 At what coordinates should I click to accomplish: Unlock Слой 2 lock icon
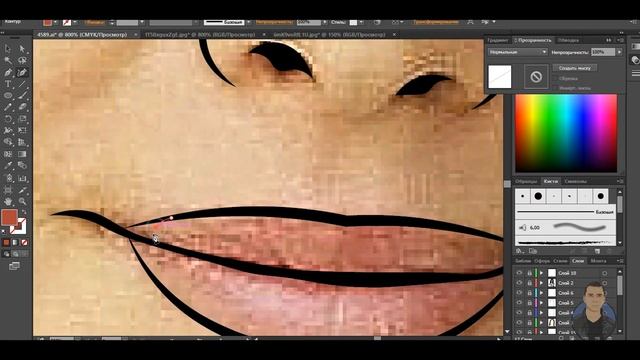click(x=529, y=283)
